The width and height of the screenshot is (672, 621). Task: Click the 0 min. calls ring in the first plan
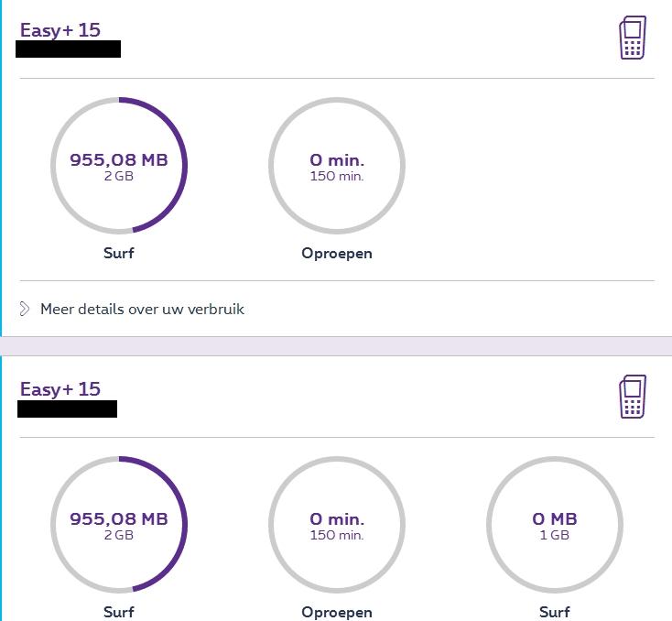coord(337,166)
